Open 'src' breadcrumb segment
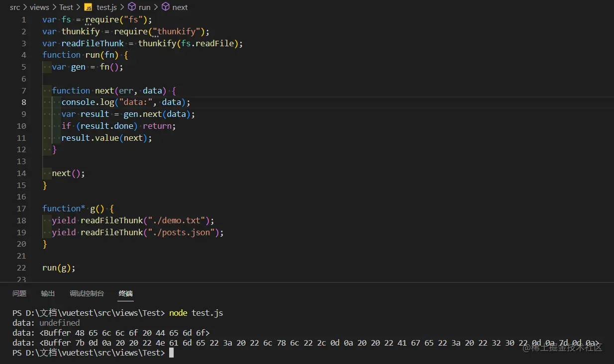Screen dimensions: 614x364 click(x=15, y=7)
